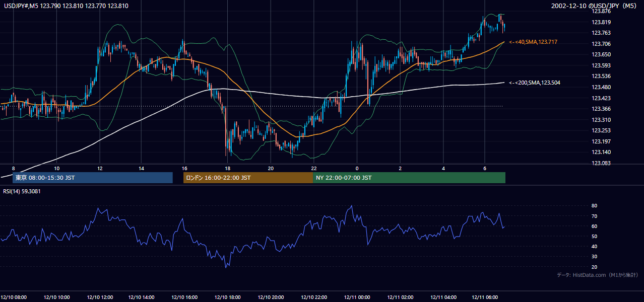Click RSI scale label 50
The width and height of the screenshot is (644, 302).
click(594, 236)
